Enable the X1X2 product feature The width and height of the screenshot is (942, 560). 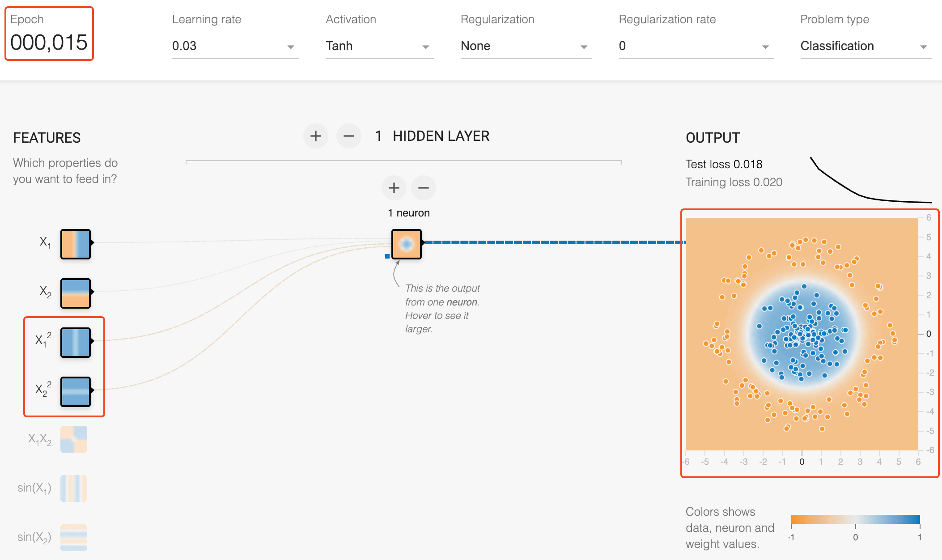click(74, 439)
